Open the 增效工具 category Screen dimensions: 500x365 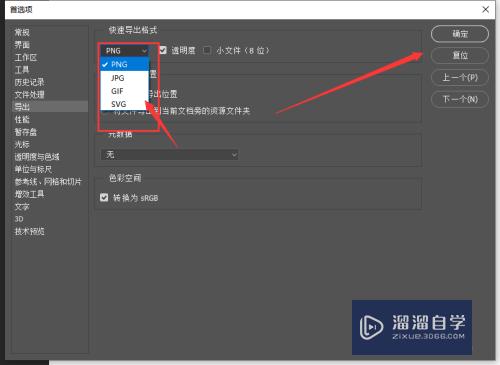click(x=29, y=194)
